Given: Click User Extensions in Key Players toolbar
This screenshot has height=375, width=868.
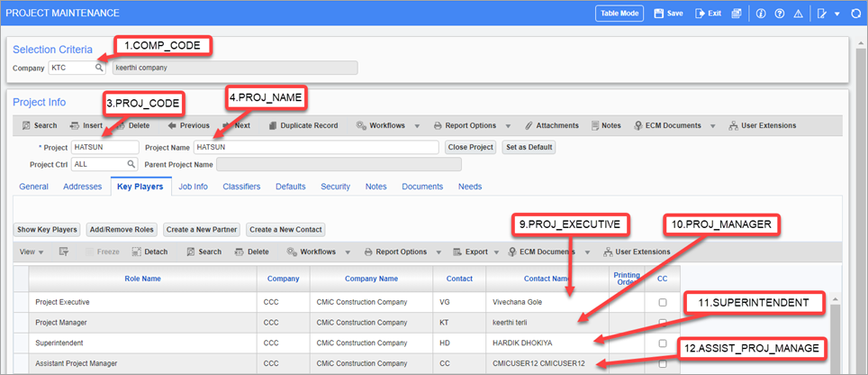Looking at the screenshot, I should (637, 252).
